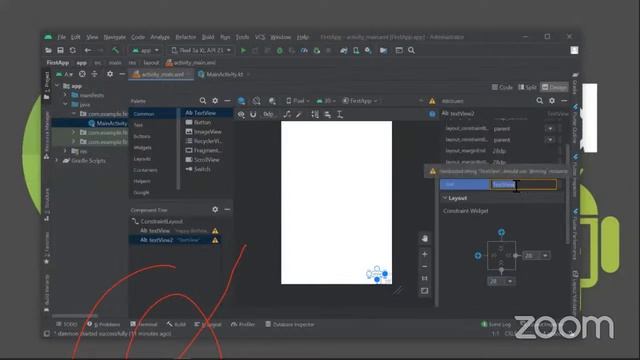Viewport: 640px width, 360px height.
Task: Expand Gradle Scripts node
Action: click(x=57, y=161)
